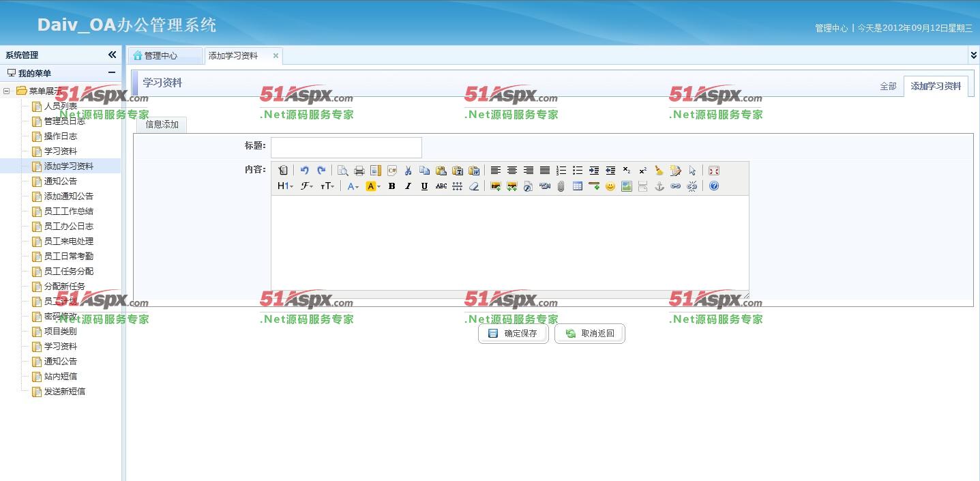This screenshot has width=980, height=481.
Task: Toggle bold formatting
Action: (392, 186)
